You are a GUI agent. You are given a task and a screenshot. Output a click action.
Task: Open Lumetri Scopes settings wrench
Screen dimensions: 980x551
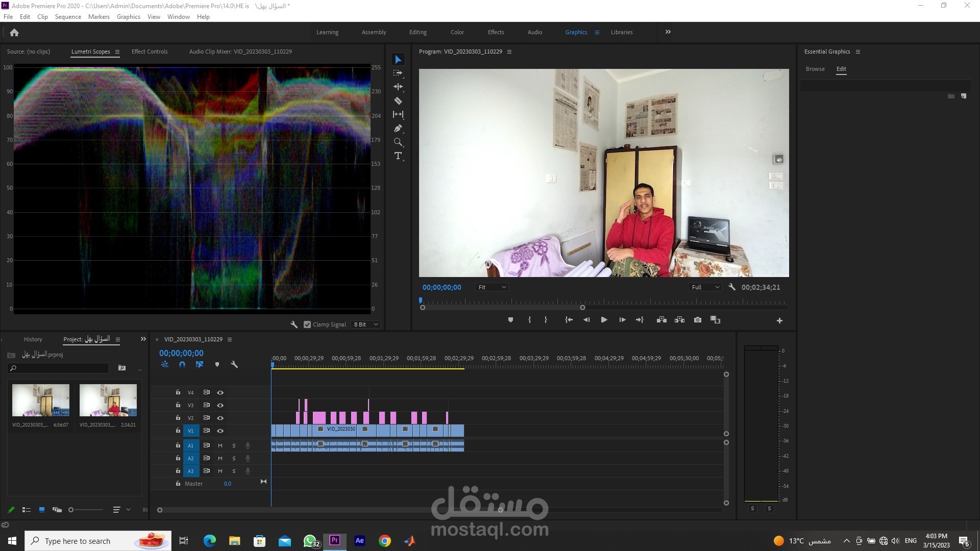click(294, 324)
